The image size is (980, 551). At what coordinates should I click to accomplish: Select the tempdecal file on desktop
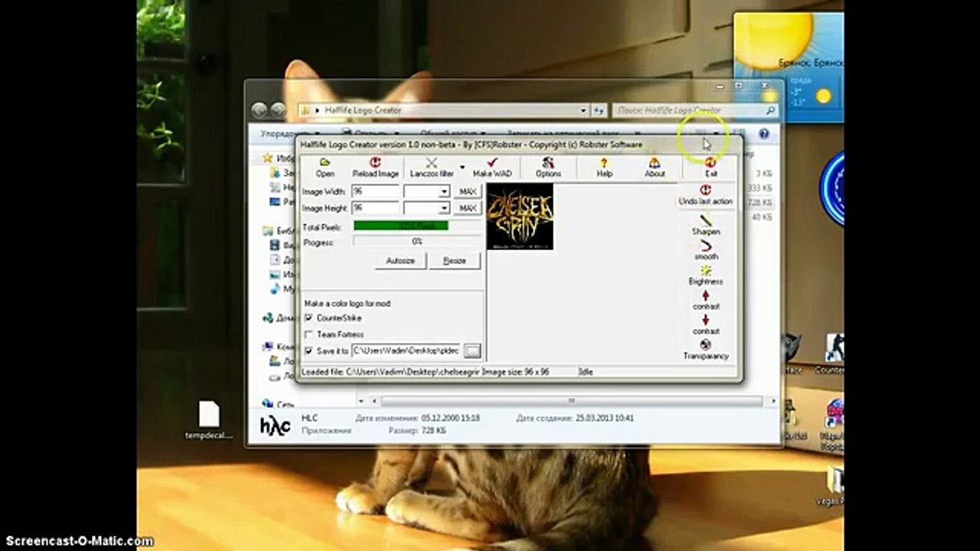coord(209,420)
